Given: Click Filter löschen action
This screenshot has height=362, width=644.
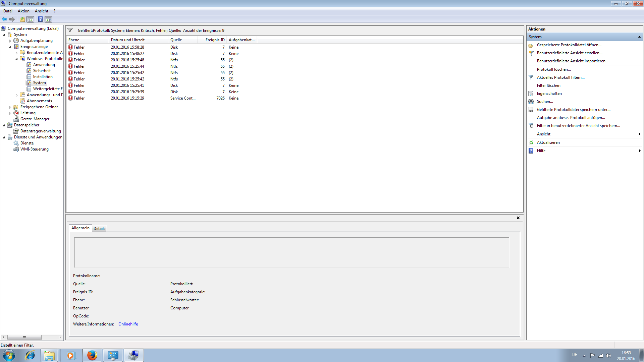Looking at the screenshot, I should pyautogui.click(x=548, y=85).
